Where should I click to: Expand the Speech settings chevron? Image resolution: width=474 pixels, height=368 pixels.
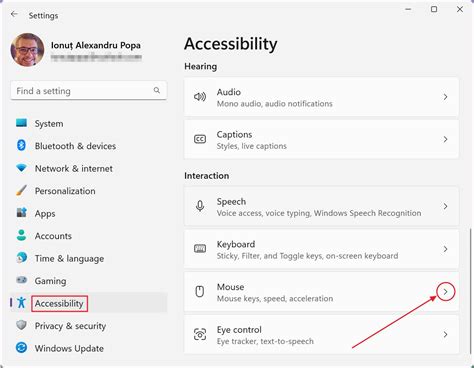(445, 206)
